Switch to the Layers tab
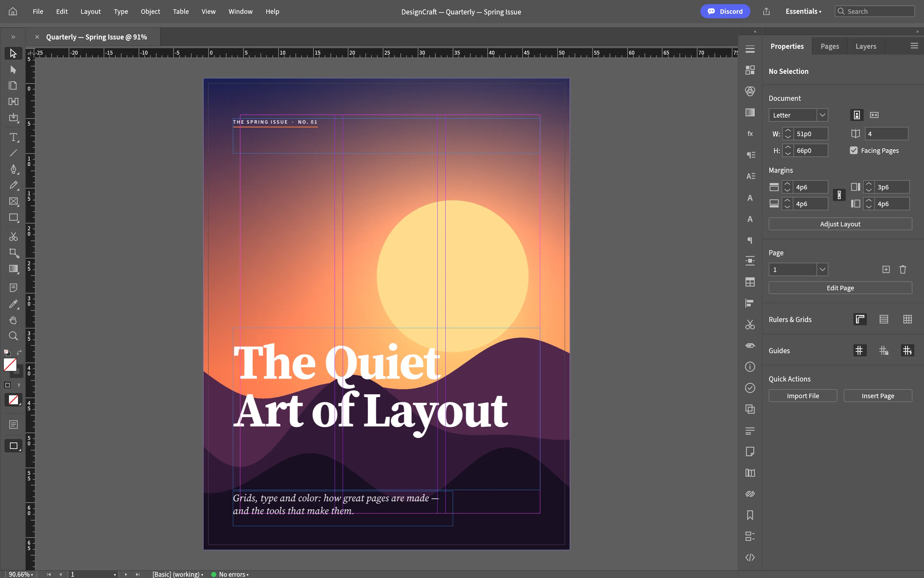The width and height of the screenshot is (924, 578). point(866,46)
